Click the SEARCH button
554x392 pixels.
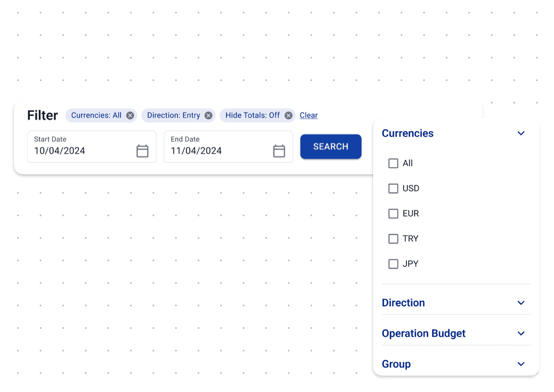(331, 146)
